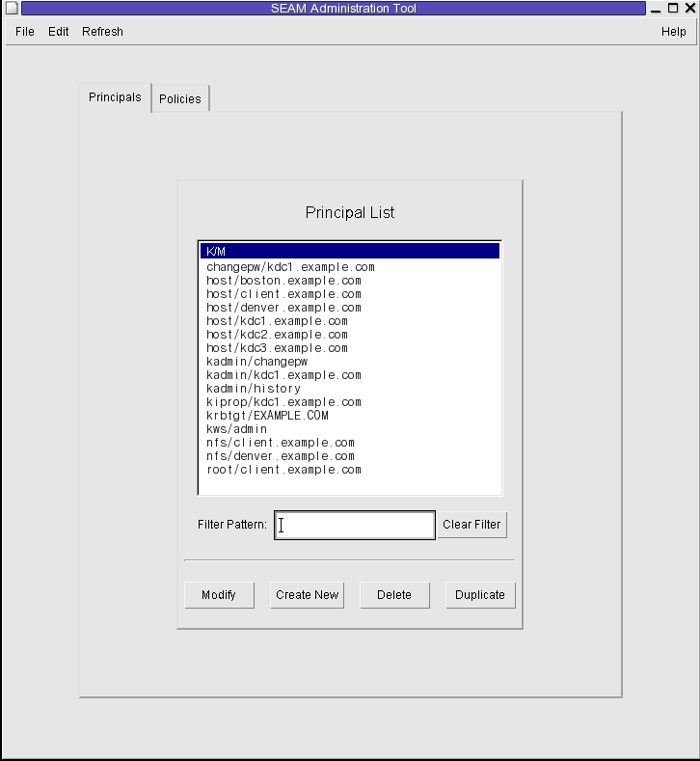This screenshot has height=761, width=700.
Task: Select host/kdc2.example.com principal
Action: pos(350,335)
